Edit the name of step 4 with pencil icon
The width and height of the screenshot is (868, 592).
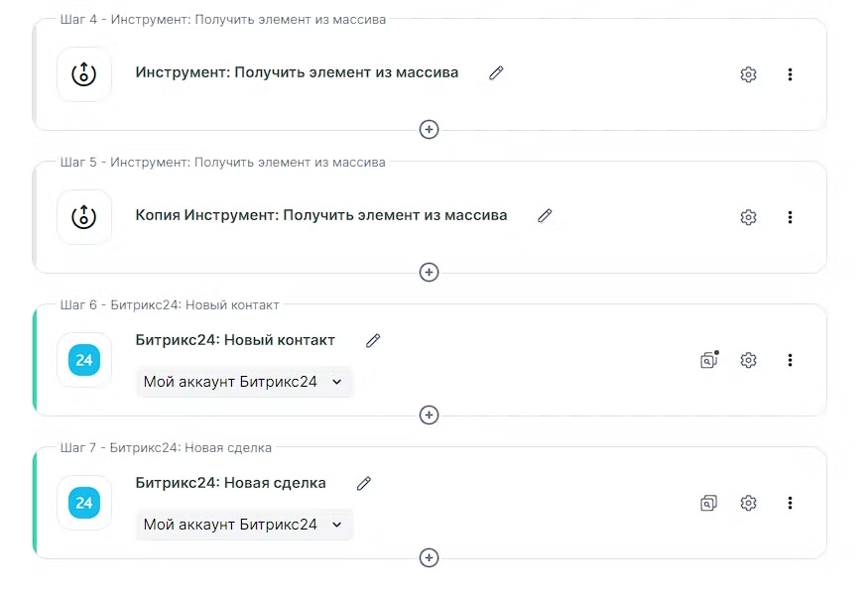click(496, 72)
